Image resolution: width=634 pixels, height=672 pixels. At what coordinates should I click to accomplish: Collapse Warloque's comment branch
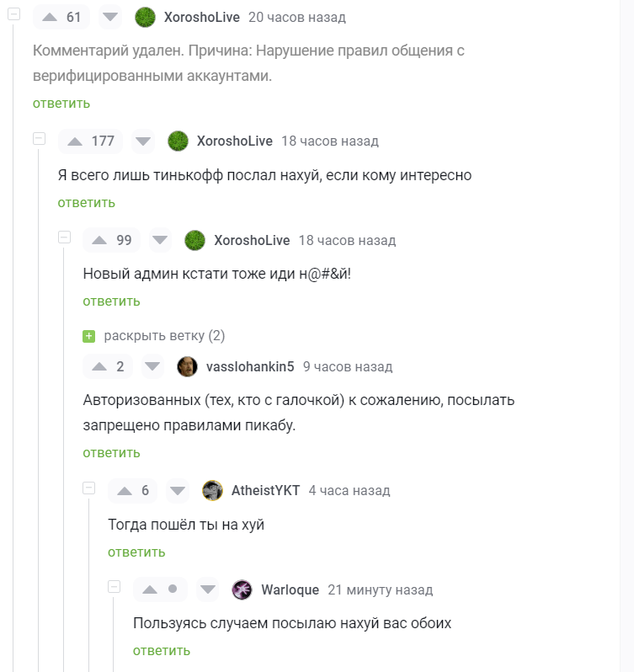[x=115, y=586]
